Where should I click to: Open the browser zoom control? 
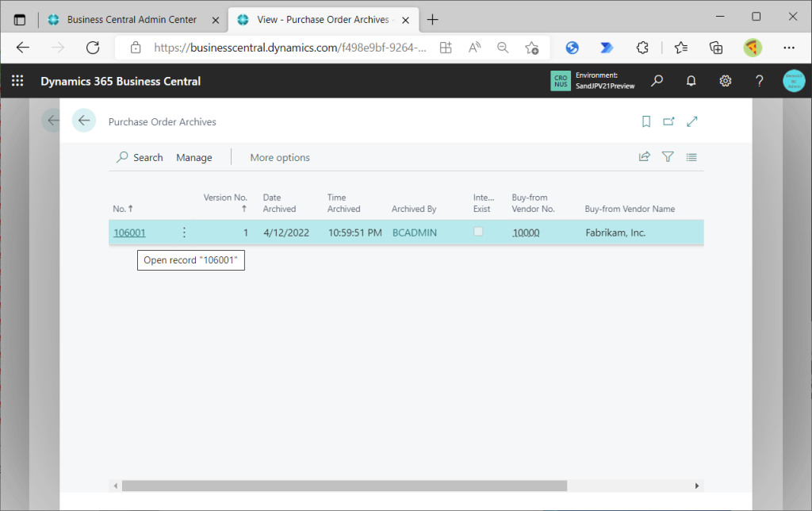[x=502, y=48]
